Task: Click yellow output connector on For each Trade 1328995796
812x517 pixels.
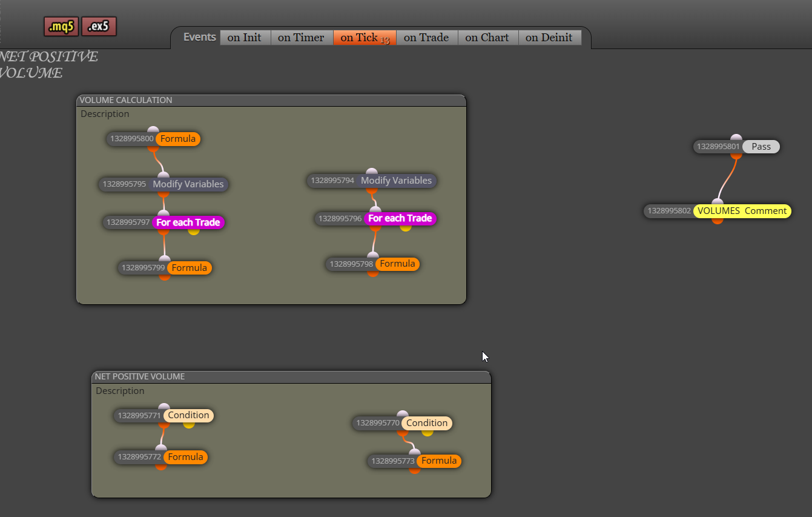Action: (406, 227)
